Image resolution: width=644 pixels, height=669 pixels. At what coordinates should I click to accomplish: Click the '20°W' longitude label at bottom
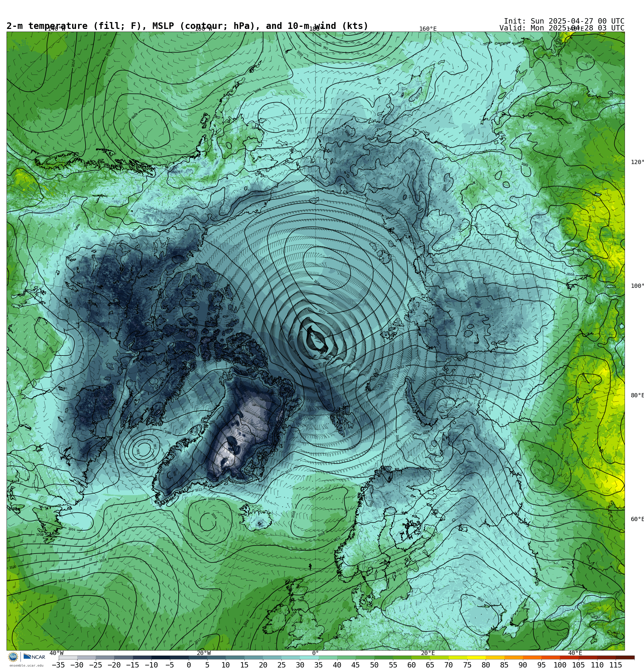204,653
